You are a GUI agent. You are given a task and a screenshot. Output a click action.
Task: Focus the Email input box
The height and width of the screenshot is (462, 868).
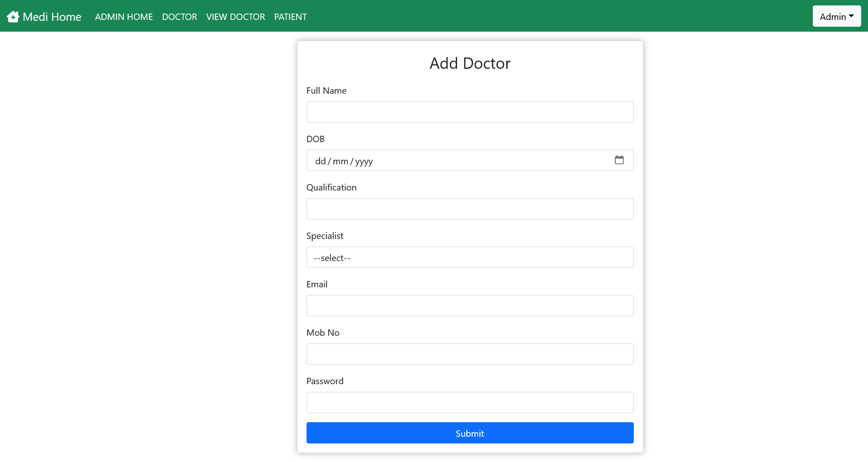(x=470, y=305)
